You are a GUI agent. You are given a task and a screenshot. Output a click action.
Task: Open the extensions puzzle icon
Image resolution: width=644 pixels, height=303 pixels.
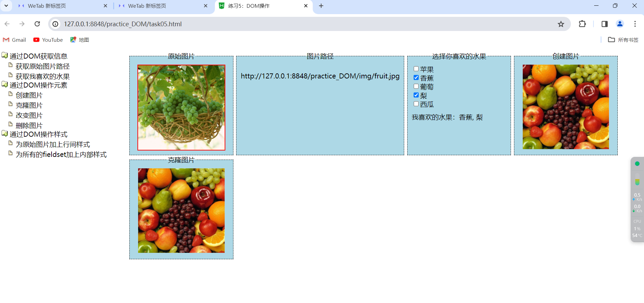tap(582, 24)
